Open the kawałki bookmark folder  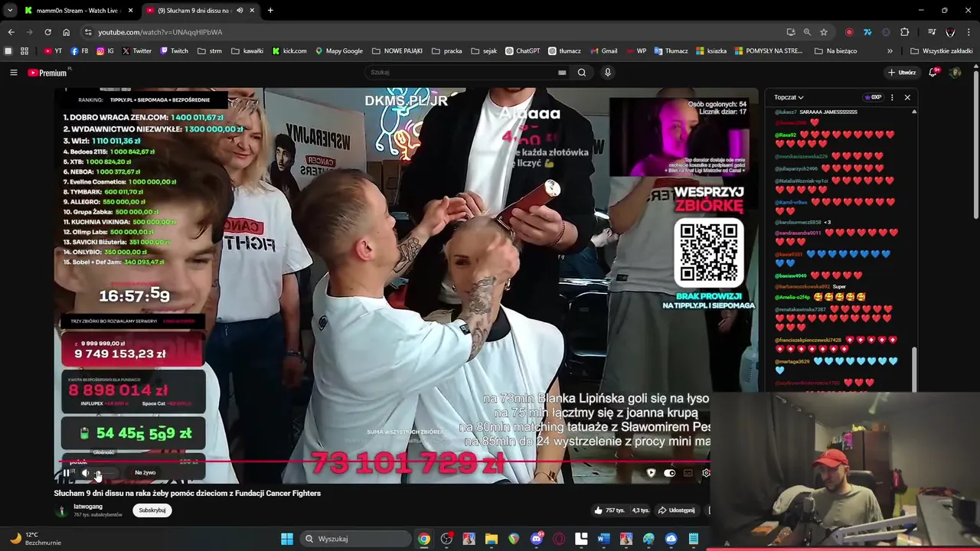247,51
